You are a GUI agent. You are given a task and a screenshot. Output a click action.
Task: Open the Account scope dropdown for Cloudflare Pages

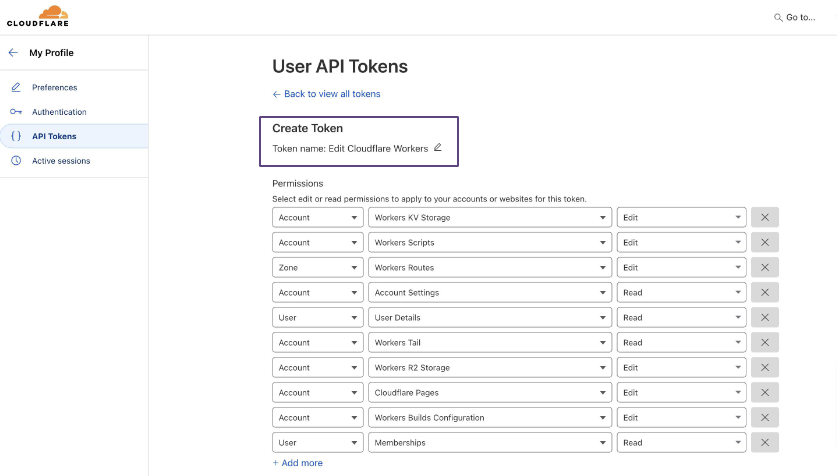coord(318,393)
